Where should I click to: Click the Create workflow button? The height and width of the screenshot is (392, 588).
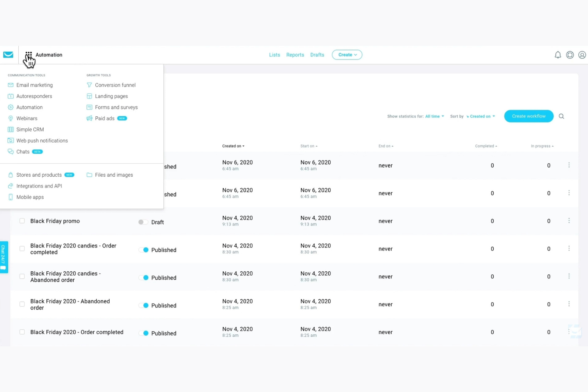click(528, 116)
